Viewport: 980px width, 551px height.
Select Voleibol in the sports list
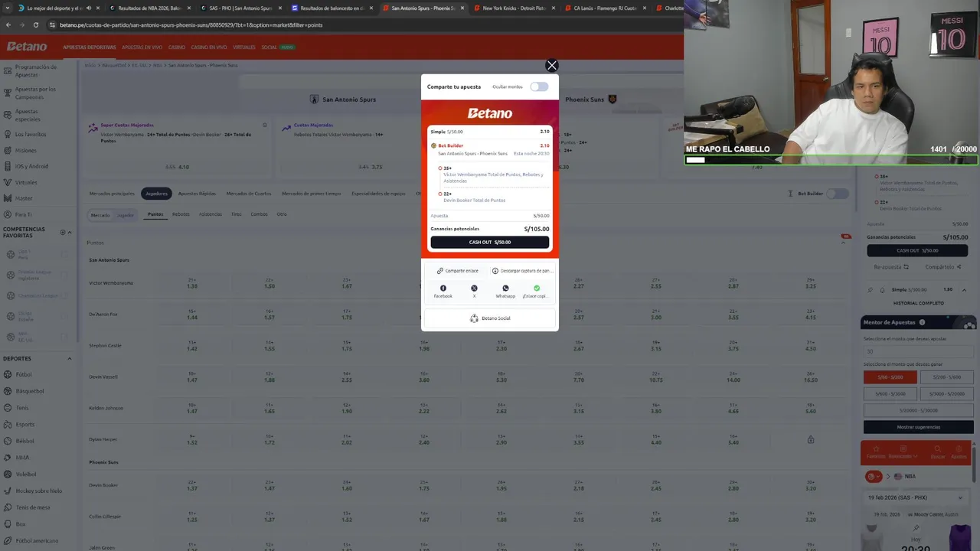(26, 474)
